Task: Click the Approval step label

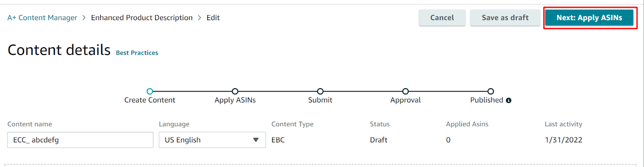Action: click(405, 100)
